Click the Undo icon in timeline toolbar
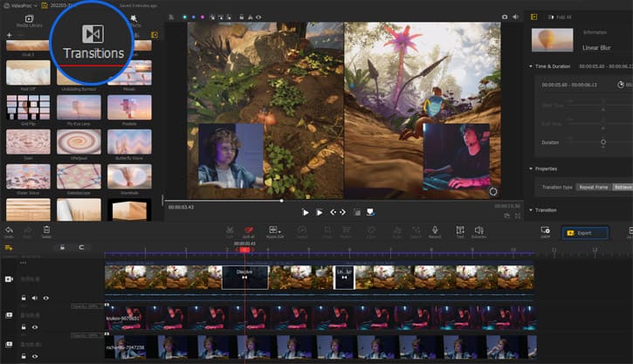 click(x=9, y=230)
